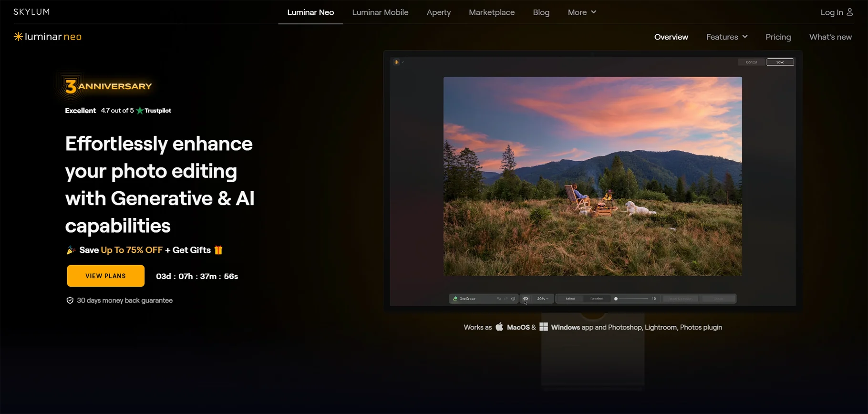Viewport: 868px width, 414px height.
Task: Click the info circle icon next to redo
Action: (x=513, y=299)
